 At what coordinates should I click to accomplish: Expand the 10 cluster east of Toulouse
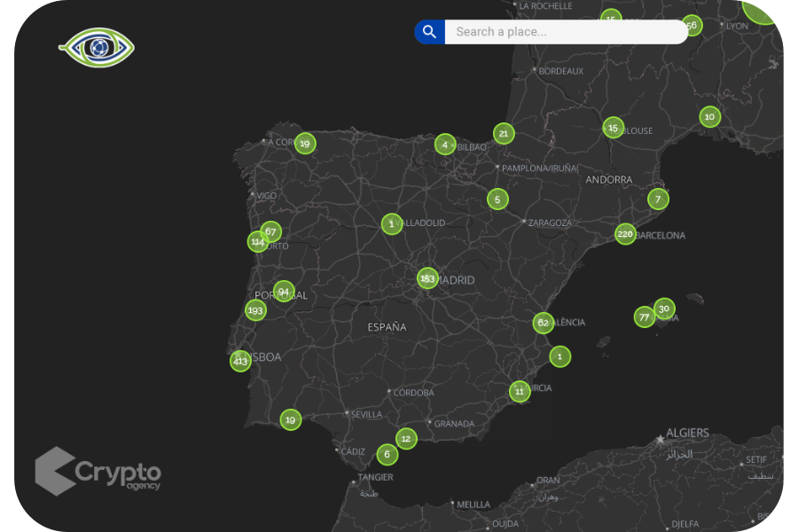tap(709, 116)
